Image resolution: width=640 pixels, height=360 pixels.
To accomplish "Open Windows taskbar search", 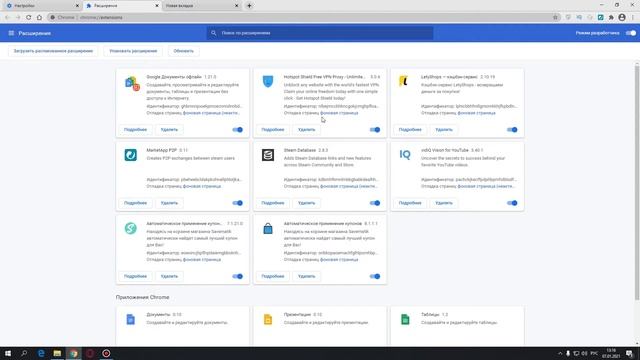I will (x=24, y=353).
